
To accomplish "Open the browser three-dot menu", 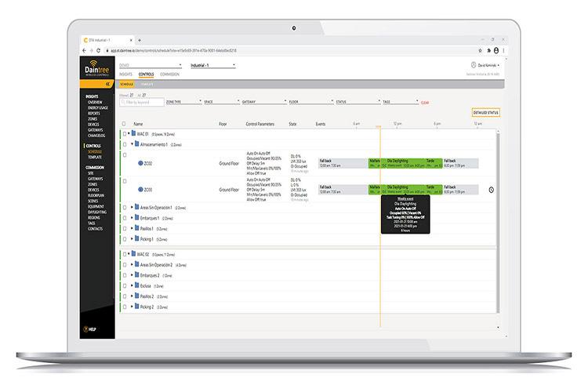I will pyautogui.click(x=503, y=51).
